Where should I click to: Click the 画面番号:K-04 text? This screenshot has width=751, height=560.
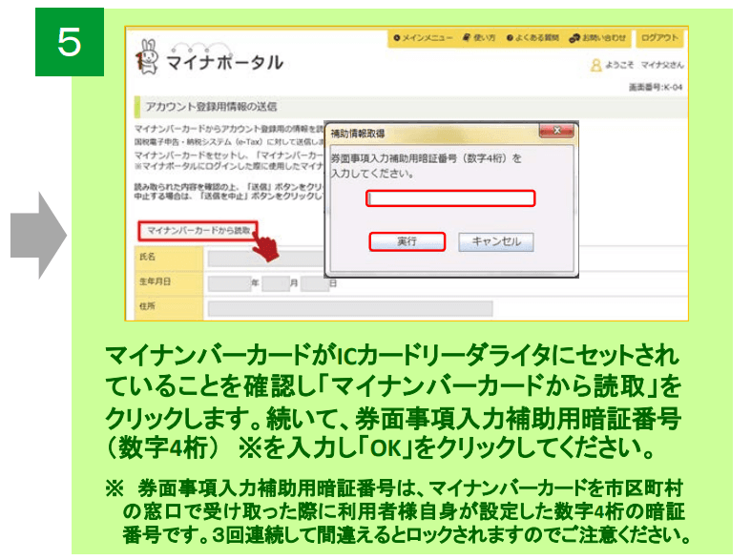[656, 87]
